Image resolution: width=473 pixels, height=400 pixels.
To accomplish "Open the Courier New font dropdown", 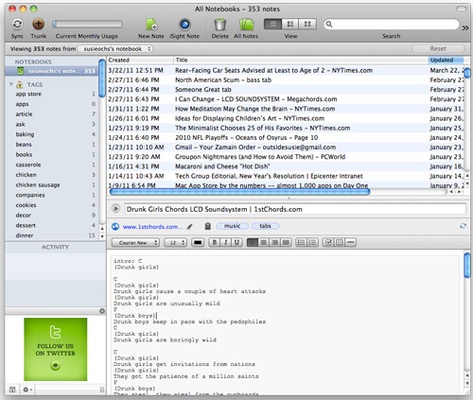I will (135, 243).
